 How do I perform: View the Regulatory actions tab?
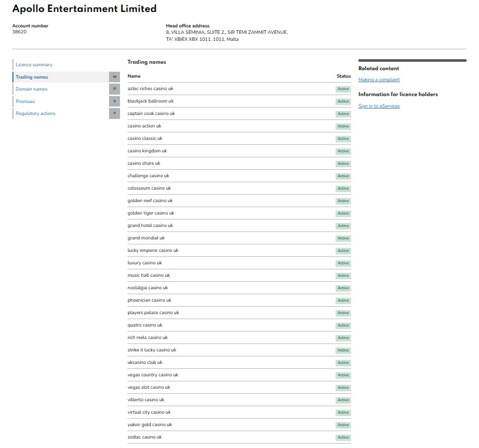(35, 113)
